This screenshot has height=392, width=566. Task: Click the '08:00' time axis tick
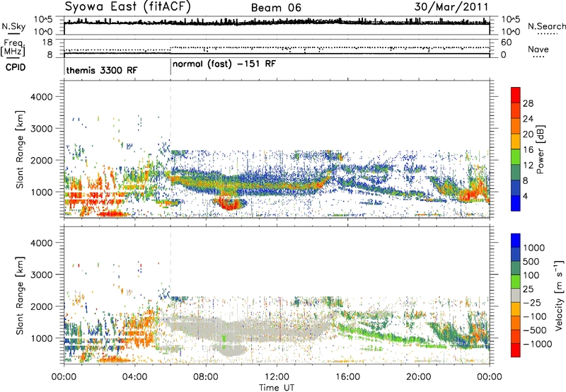(206, 377)
